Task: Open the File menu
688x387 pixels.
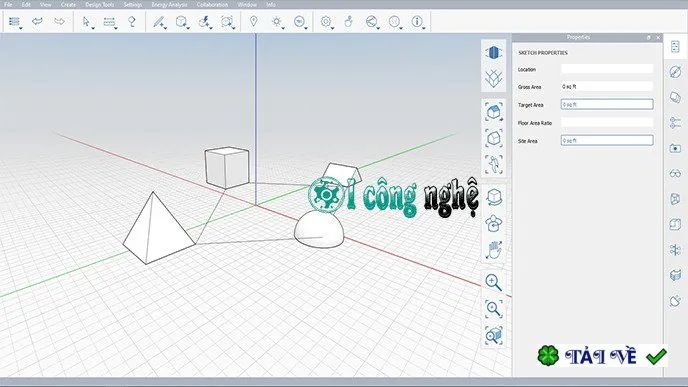Action: pyautogui.click(x=8, y=4)
